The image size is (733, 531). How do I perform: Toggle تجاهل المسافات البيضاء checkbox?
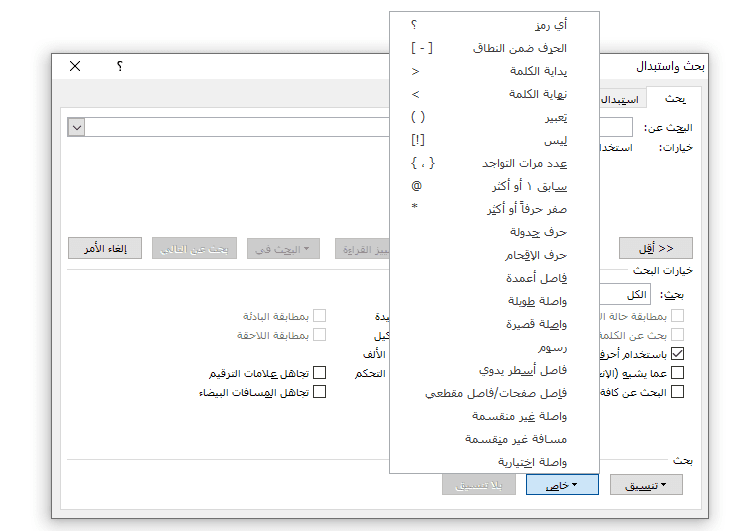[x=320, y=392]
